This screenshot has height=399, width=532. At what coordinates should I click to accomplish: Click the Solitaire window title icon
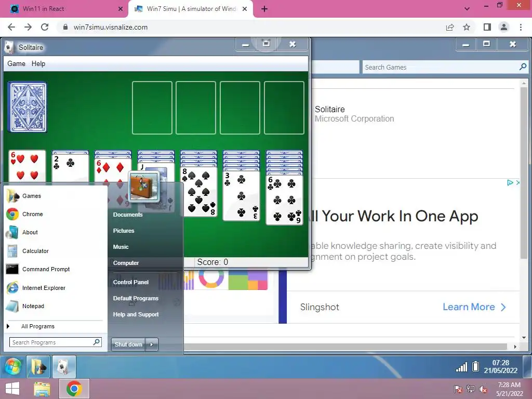9,47
